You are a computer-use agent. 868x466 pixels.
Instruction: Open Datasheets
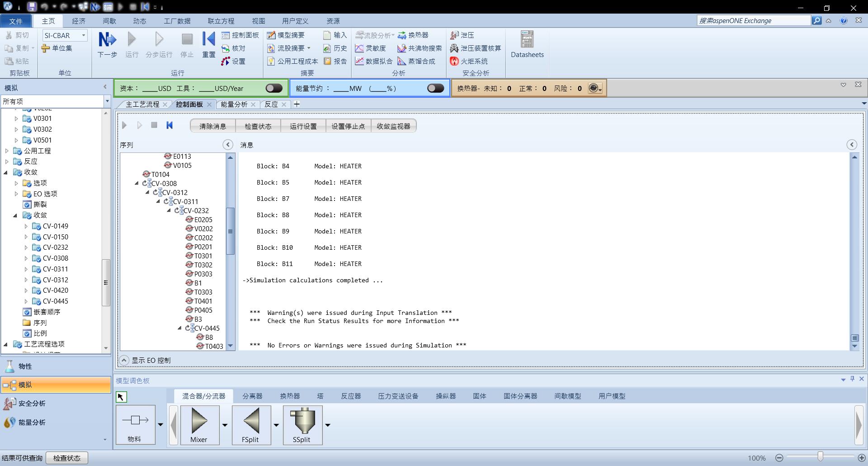tap(527, 44)
